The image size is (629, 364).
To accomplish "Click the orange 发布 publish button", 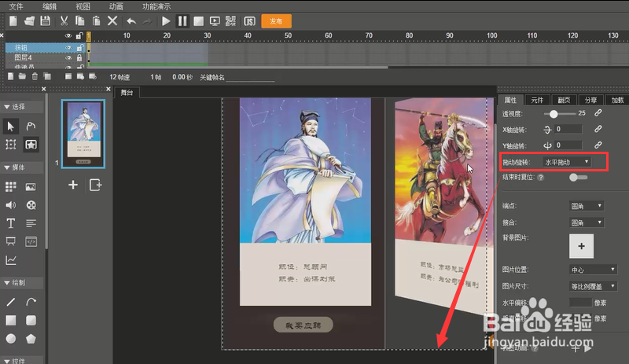I will (x=276, y=21).
